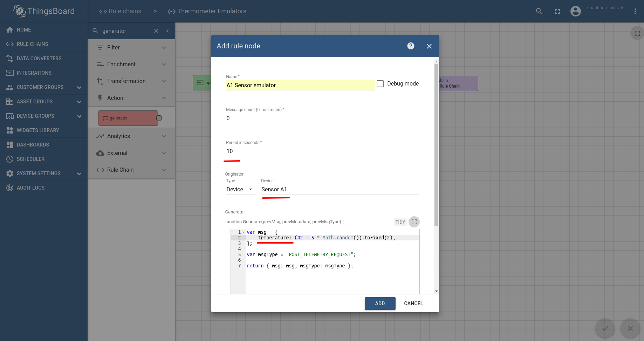Select the Input node on canvas

tap(203, 83)
